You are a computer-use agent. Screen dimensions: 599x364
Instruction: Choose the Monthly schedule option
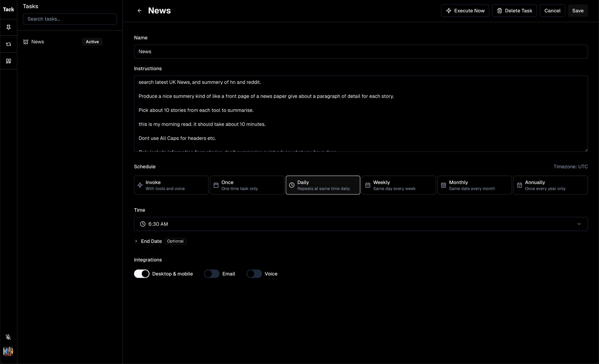(475, 185)
